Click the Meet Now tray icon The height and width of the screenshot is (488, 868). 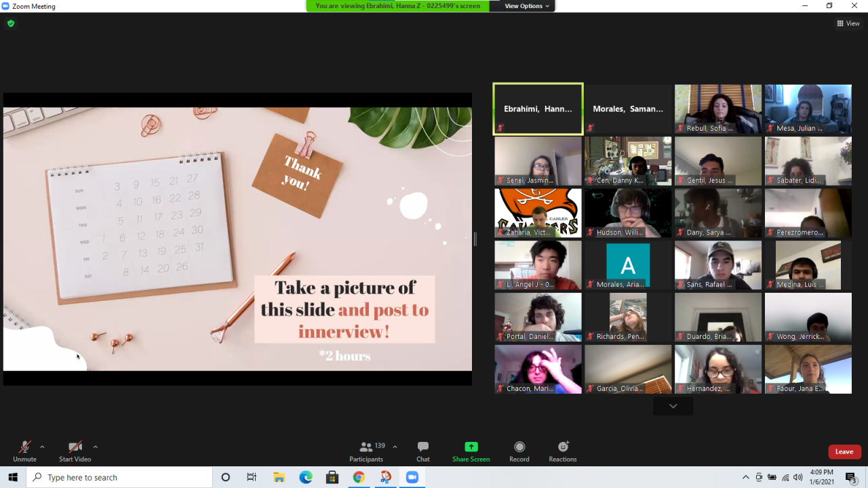tap(759, 477)
